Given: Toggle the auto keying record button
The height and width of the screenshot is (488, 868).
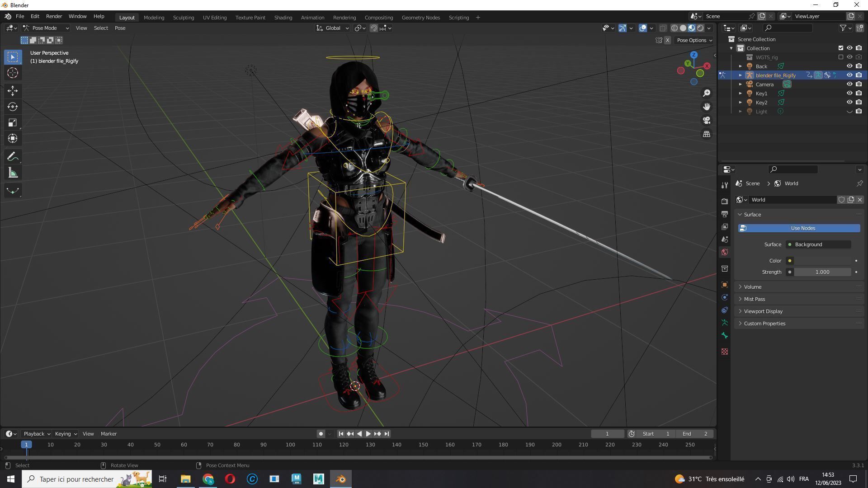Looking at the screenshot, I should coord(321,434).
